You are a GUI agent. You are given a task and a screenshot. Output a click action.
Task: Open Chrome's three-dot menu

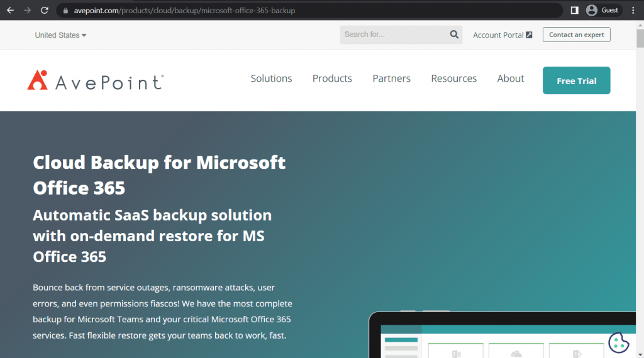click(x=633, y=10)
